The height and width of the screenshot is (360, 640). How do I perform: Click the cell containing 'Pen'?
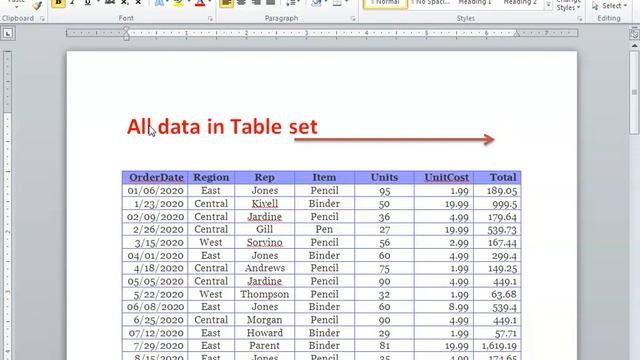click(324, 230)
